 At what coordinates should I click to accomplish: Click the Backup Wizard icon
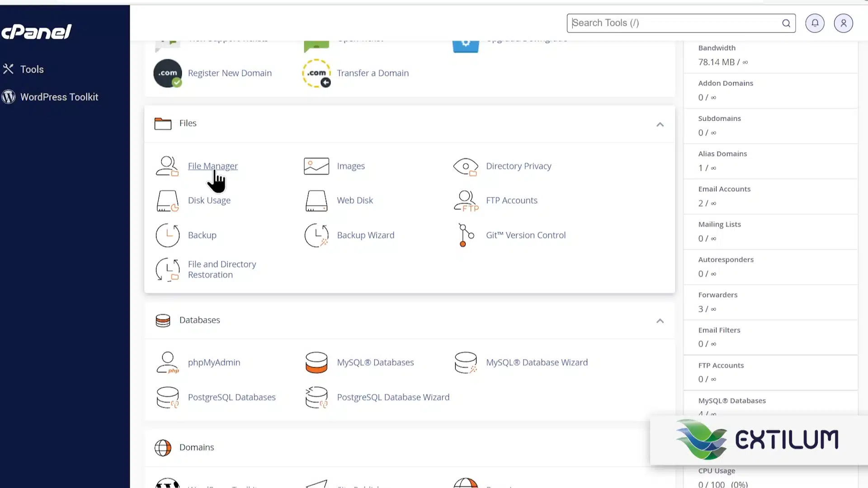[316, 235]
